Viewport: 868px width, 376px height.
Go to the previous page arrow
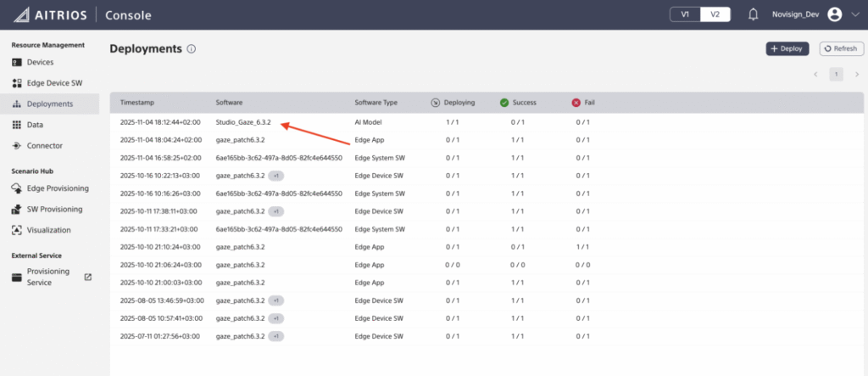point(815,75)
